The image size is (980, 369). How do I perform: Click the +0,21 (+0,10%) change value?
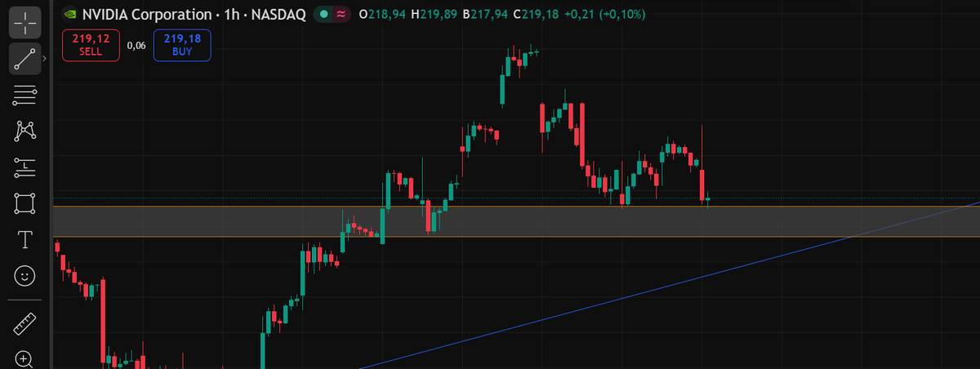point(606,14)
